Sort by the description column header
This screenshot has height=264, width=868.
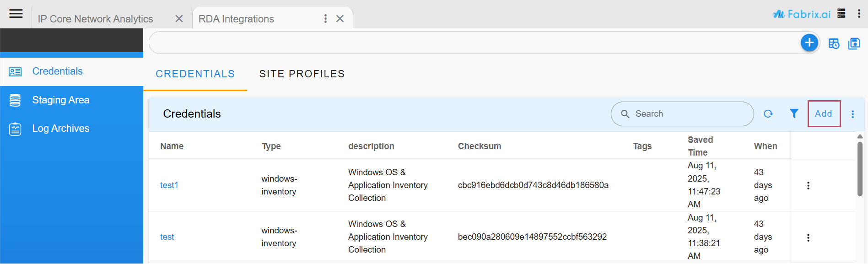point(371,146)
